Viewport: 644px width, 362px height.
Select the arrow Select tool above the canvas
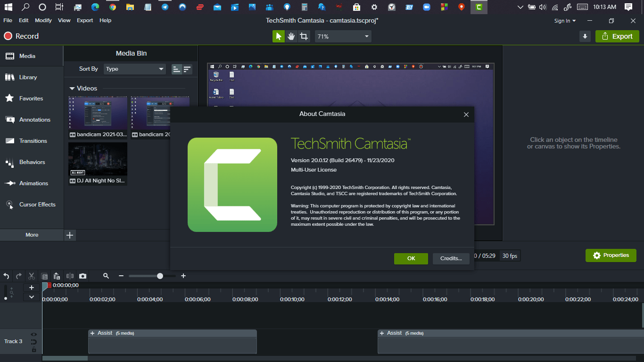click(x=279, y=36)
